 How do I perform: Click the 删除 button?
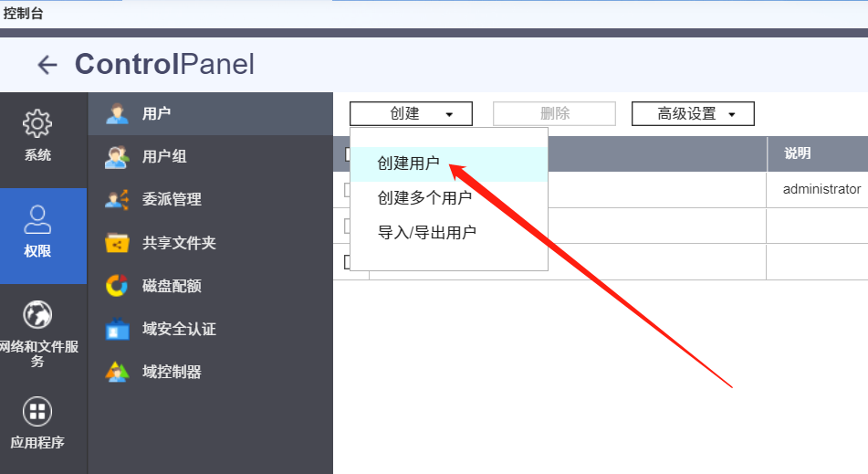(x=554, y=114)
